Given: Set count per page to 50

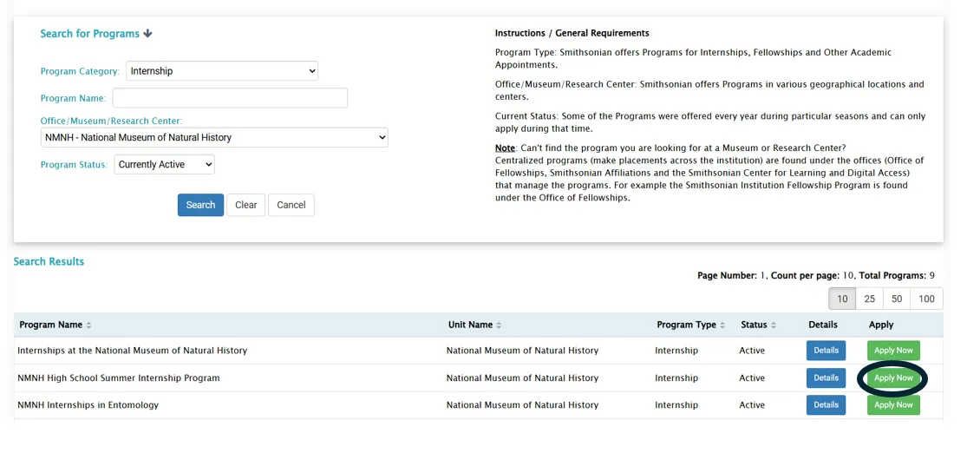Looking at the screenshot, I should (897, 299).
